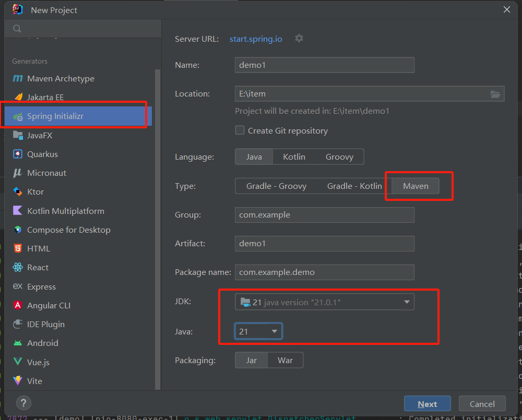
Task: Click the generators list scrollbar
Action: coord(158,230)
